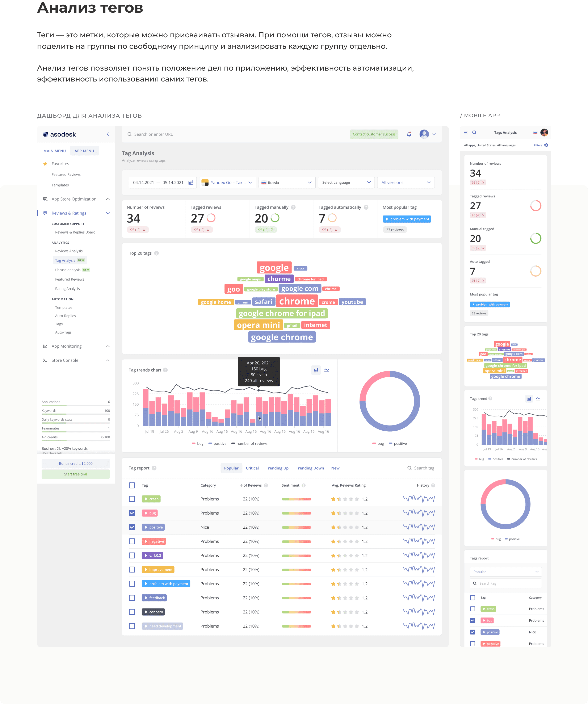
Task: Click Contact customer success button
Action: tap(374, 134)
